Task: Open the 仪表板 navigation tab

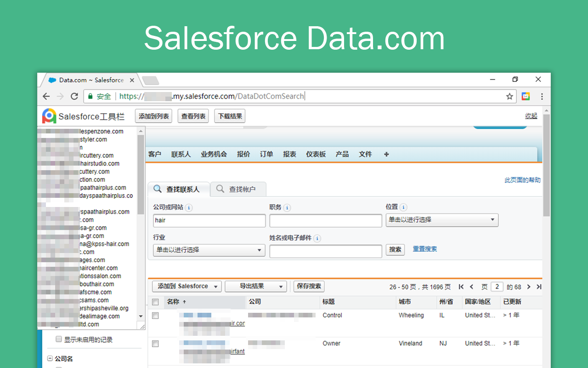Action: click(316, 155)
